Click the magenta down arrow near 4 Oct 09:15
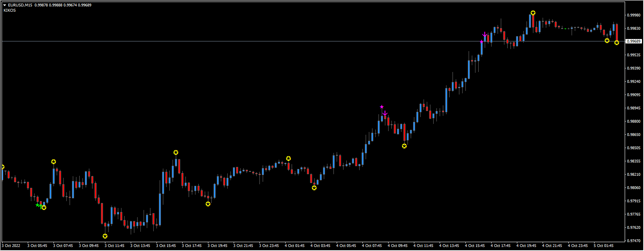Viewport: 644px width, 251px height. click(x=385, y=113)
